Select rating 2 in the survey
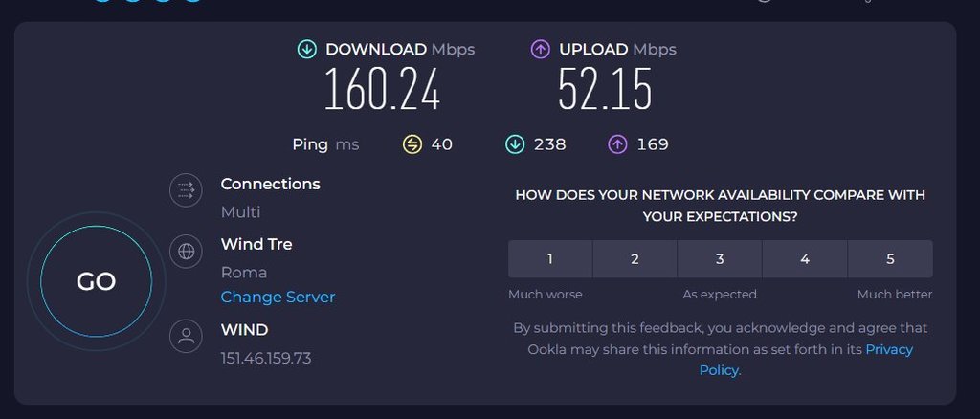Screen dimensions: 980x419 (635, 258)
